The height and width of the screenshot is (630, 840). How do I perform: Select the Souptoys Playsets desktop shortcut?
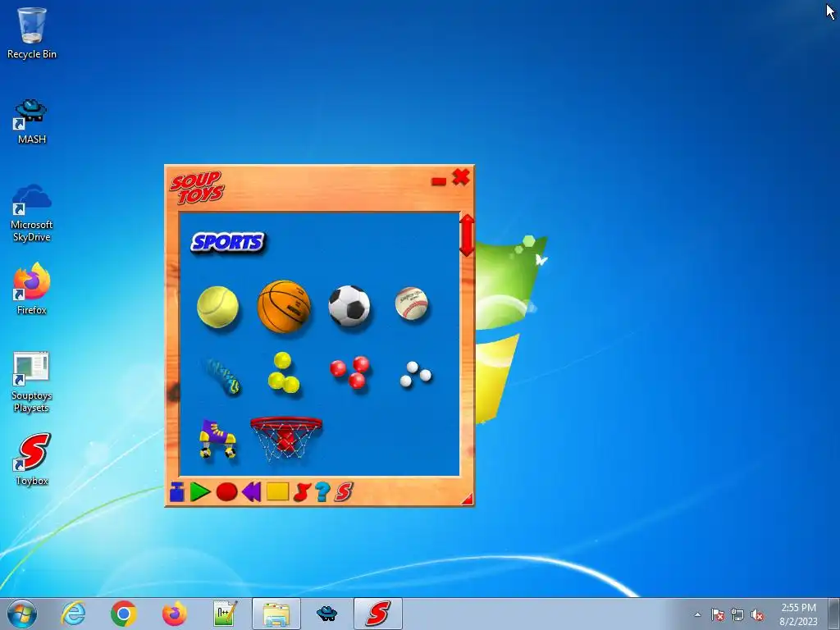[32, 382]
